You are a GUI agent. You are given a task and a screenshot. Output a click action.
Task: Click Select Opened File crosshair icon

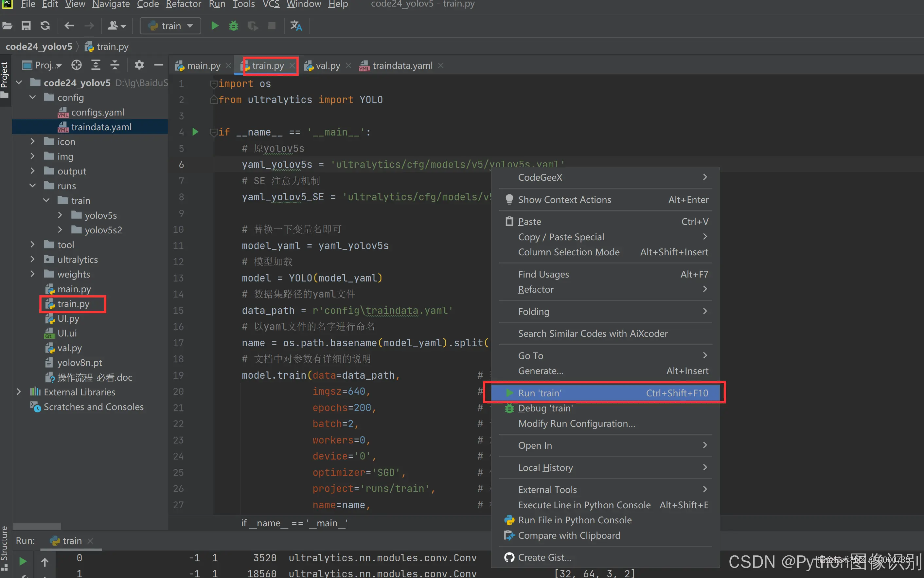click(77, 65)
